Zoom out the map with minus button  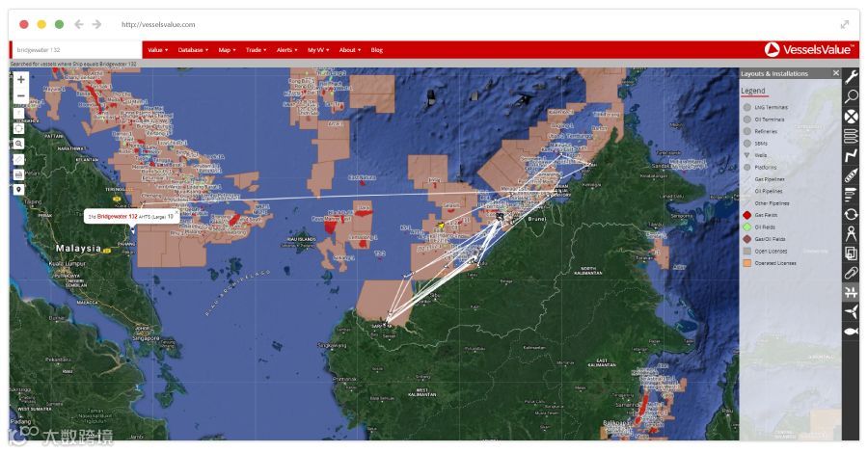pos(20,95)
